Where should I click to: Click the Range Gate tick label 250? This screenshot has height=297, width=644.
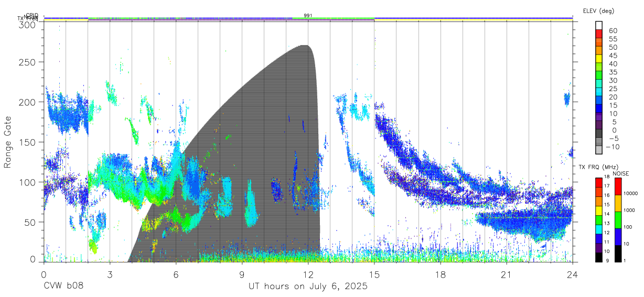pyautogui.click(x=27, y=62)
